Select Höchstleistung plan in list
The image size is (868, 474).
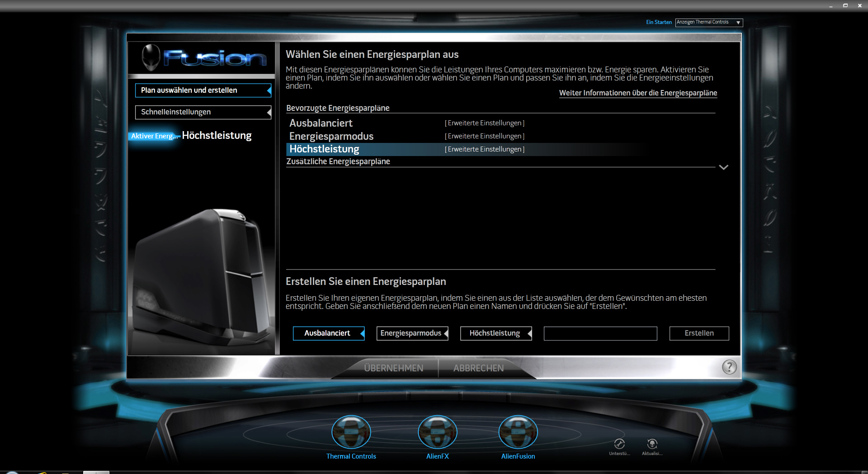click(324, 149)
